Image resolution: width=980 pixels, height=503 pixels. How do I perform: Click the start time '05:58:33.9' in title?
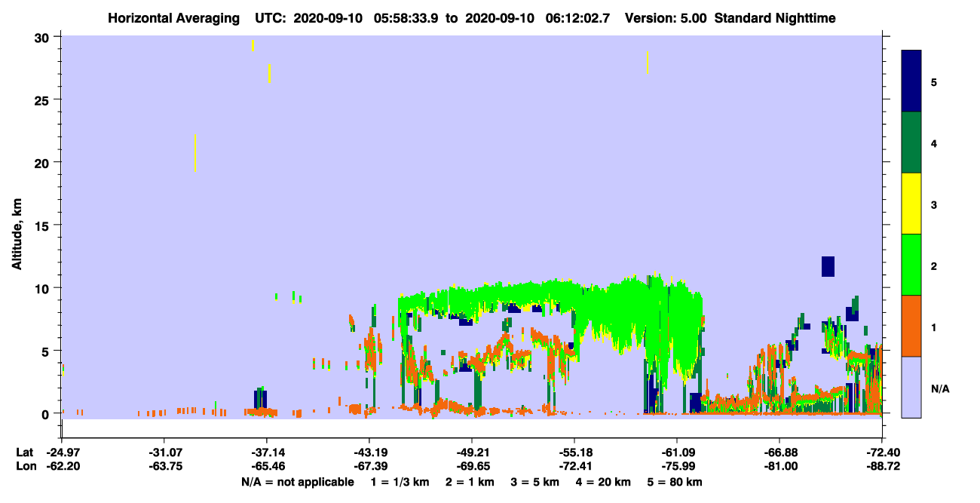click(405, 18)
